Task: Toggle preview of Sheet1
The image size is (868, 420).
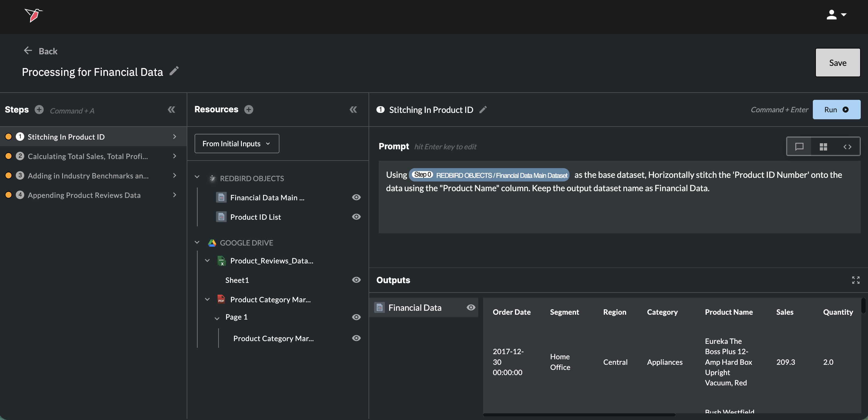Action: pyautogui.click(x=356, y=280)
